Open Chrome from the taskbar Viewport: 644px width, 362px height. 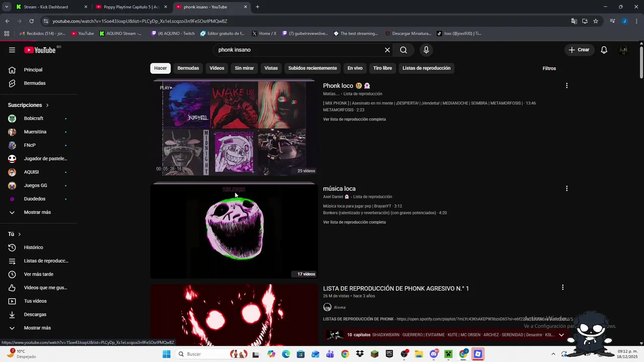[345, 354]
